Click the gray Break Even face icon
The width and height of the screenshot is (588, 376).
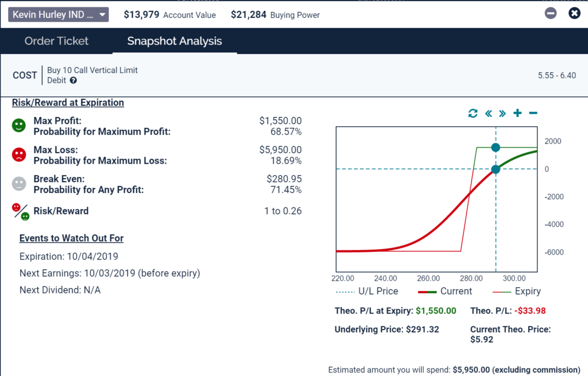click(x=19, y=184)
